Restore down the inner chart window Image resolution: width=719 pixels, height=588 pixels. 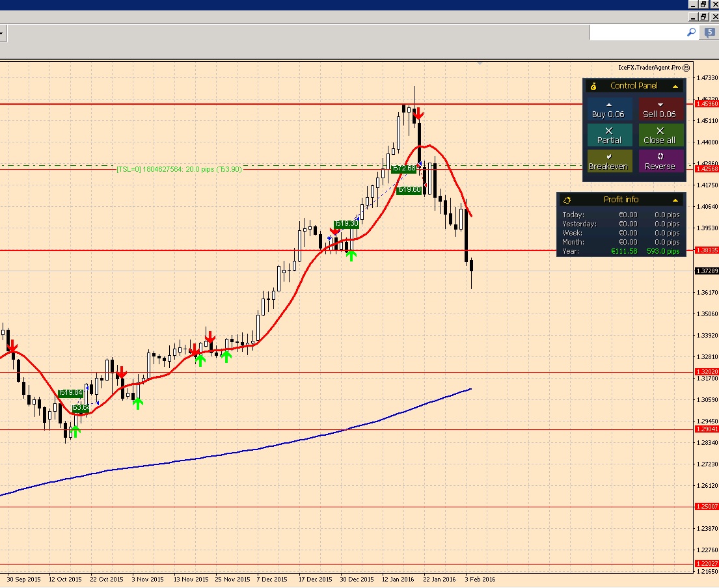click(703, 17)
